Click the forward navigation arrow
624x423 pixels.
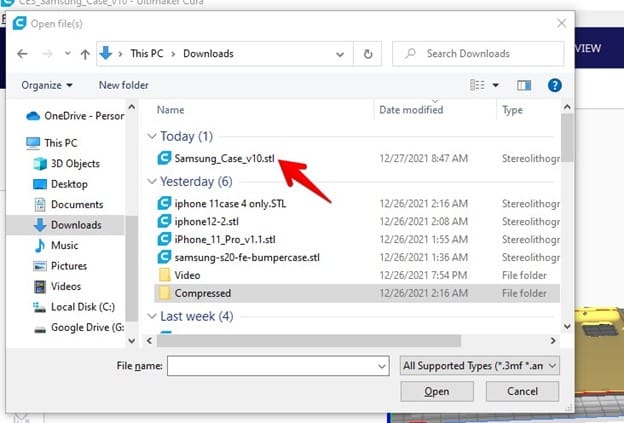47,54
